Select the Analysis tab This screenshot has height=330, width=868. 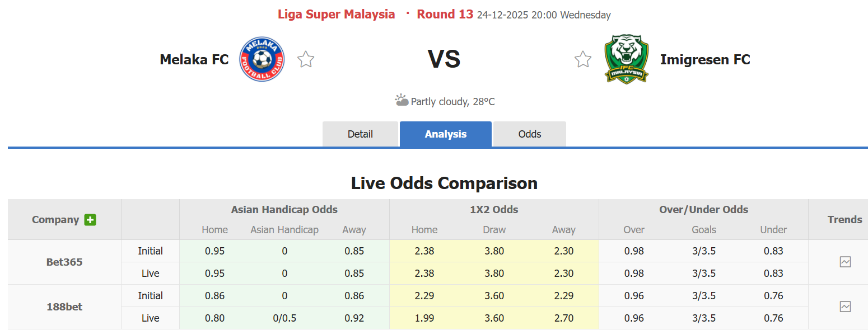(446, 134)
